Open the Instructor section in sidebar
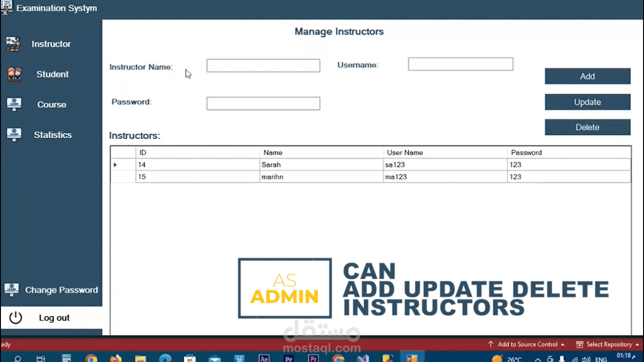This screenshot has width=644, height=362. [x=51, y=44]
